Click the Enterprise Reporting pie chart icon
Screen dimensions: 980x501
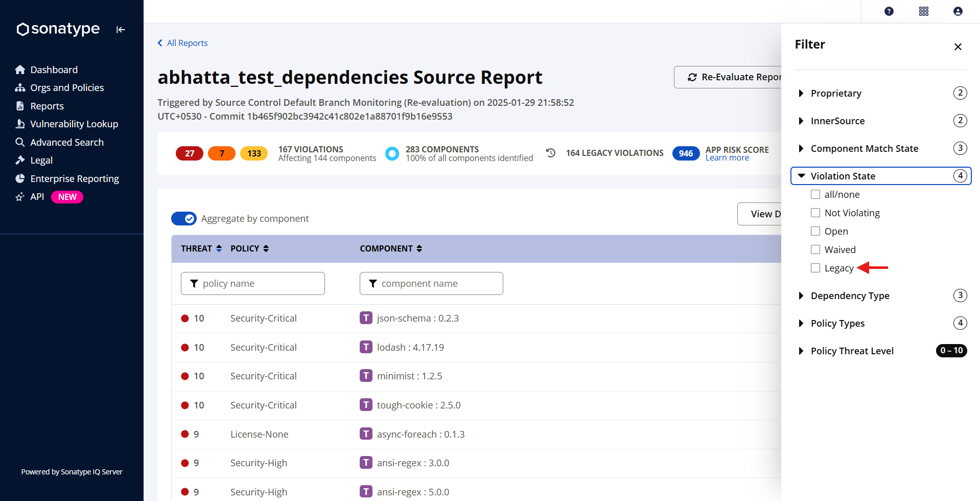point(20,178)
